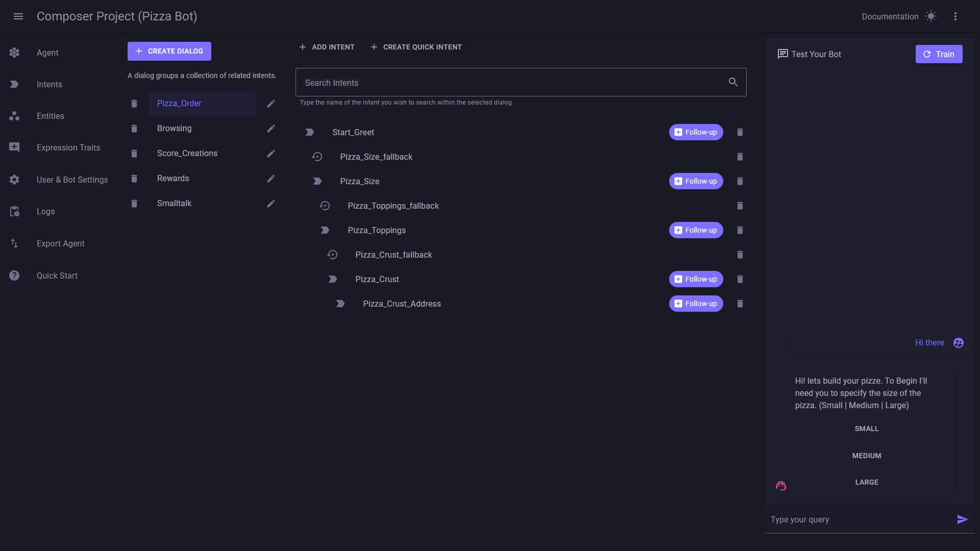Send query using the send arrow icon
The image size is (980, 551).
pos(962,519)
